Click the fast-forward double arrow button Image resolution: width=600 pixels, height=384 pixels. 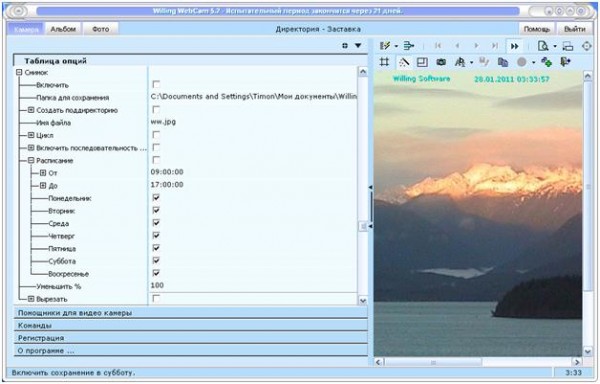pos(515,46)
